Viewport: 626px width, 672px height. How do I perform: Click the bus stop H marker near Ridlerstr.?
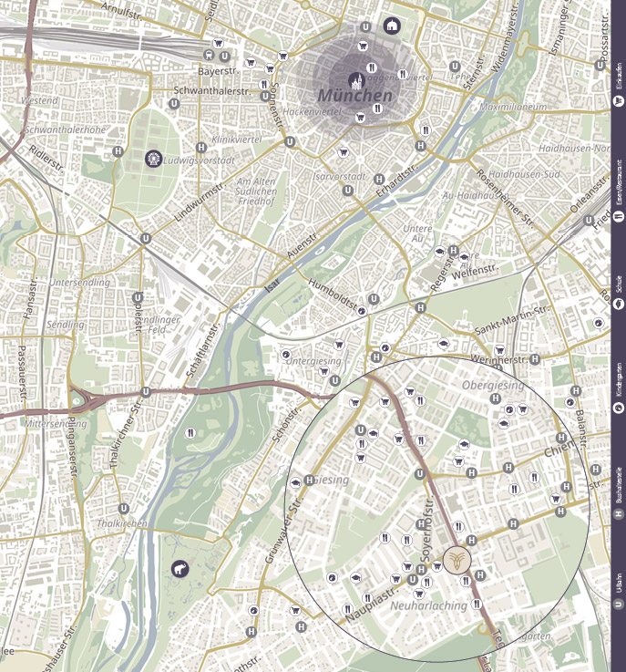tap(118, 152)
